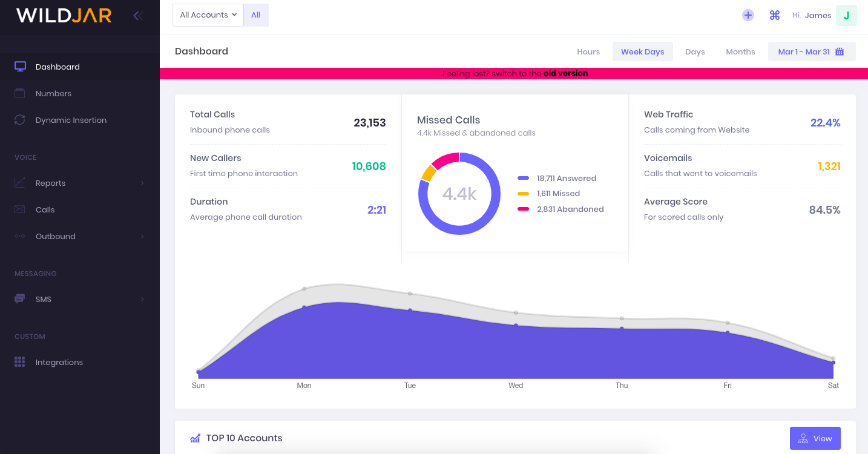Expand the SMS submenu chevron
This screenshot has width=868, height=454.
(x=143, y=299)
